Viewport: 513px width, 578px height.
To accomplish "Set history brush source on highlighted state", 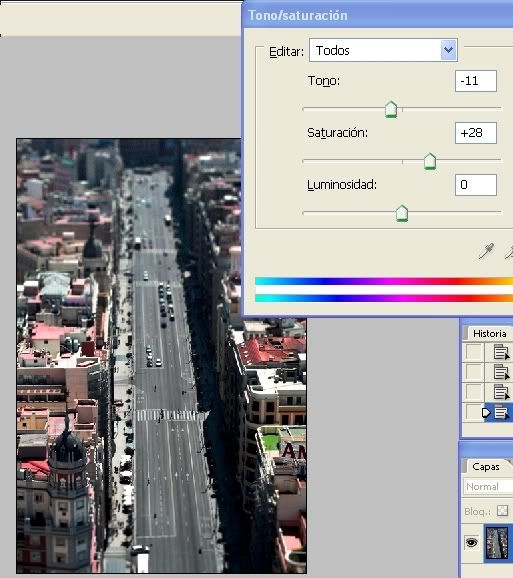I will coord(473,412).
